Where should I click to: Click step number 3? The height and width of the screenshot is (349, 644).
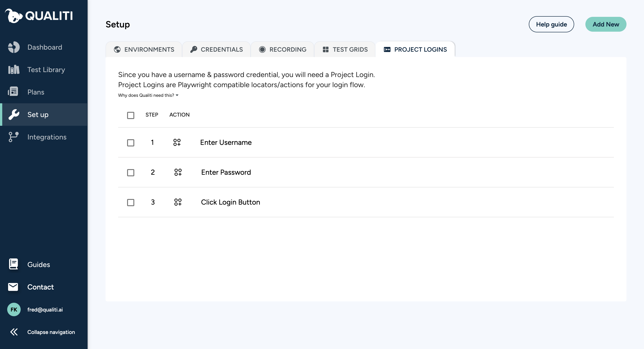tap(153, 202)
